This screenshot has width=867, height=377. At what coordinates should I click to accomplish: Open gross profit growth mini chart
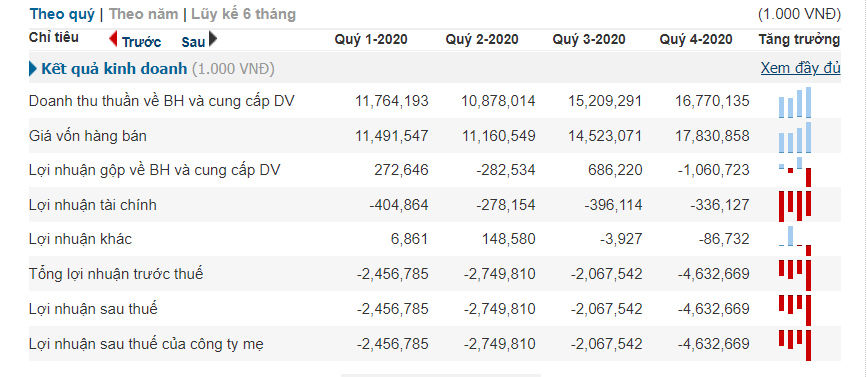click(795, 171)
